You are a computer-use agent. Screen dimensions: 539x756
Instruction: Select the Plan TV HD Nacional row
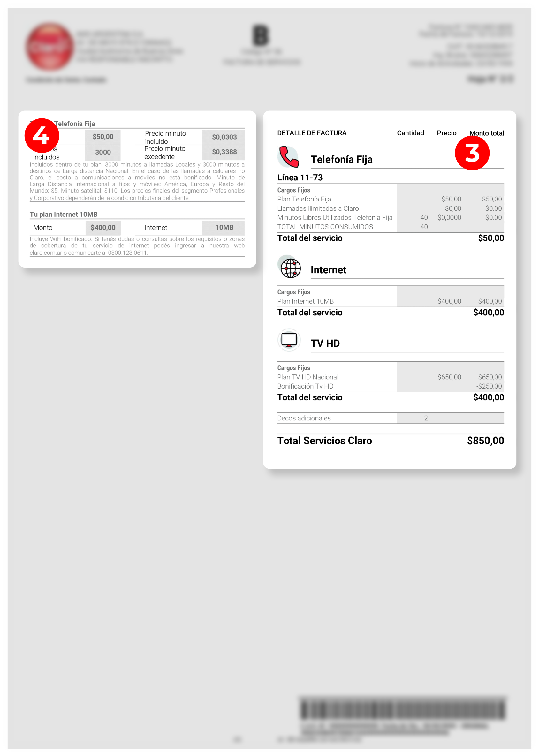pos(391,377)
